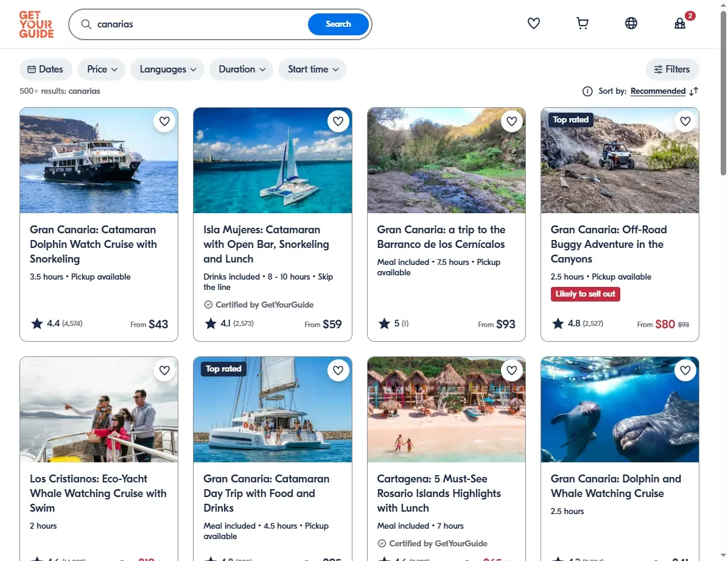Open Gran Canaria Catamaran Day Trip title
Viewport: 728px width, 561px height.
click(267, 493)
